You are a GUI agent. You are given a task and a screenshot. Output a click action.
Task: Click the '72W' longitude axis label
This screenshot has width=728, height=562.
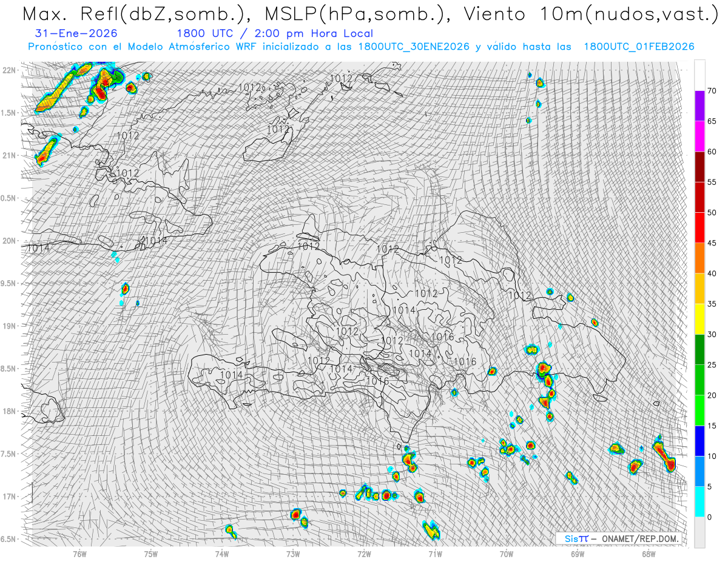pos(365,554)
